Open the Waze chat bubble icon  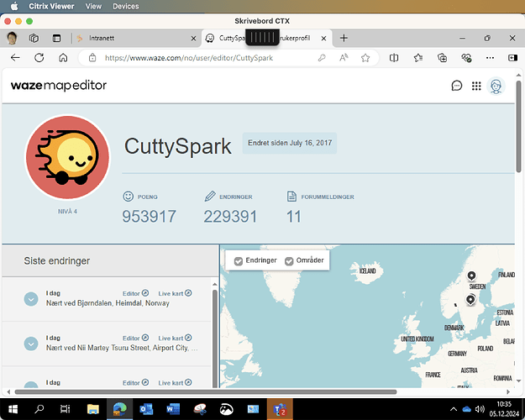[x=457, y=86]
